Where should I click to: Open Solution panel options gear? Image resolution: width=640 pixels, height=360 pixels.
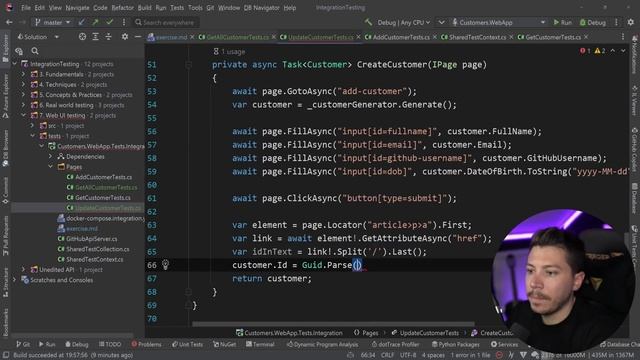pyautogui.click(x=124, y=37)
